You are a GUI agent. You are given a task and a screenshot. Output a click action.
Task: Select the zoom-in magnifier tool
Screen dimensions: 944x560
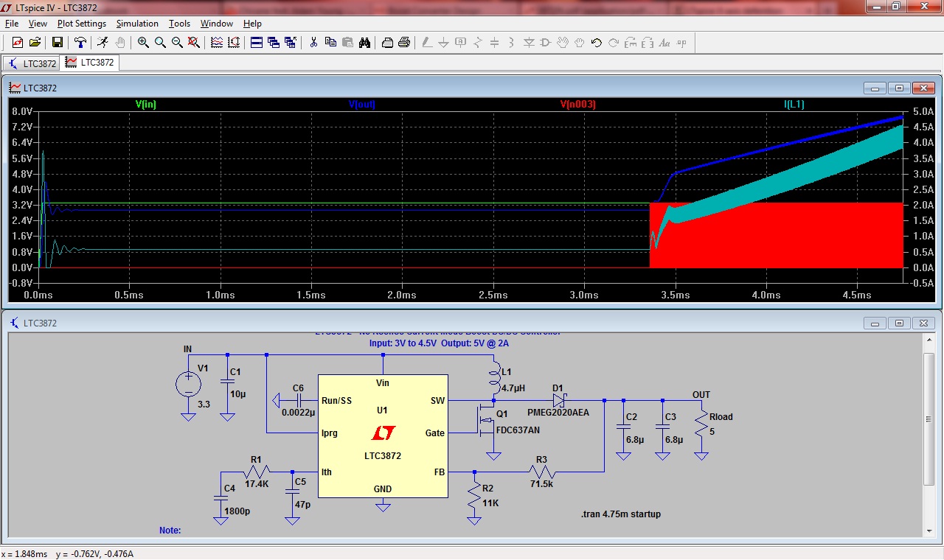point(143,43)
